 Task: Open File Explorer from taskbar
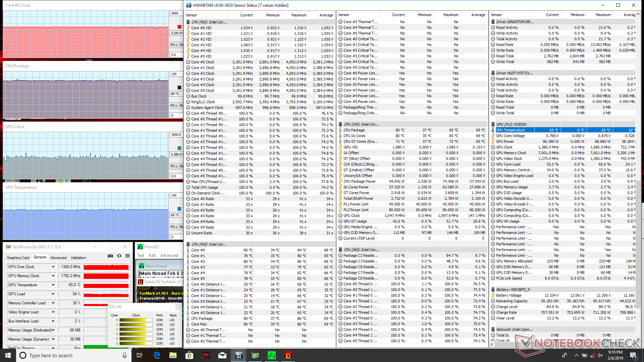click(173, 355)
